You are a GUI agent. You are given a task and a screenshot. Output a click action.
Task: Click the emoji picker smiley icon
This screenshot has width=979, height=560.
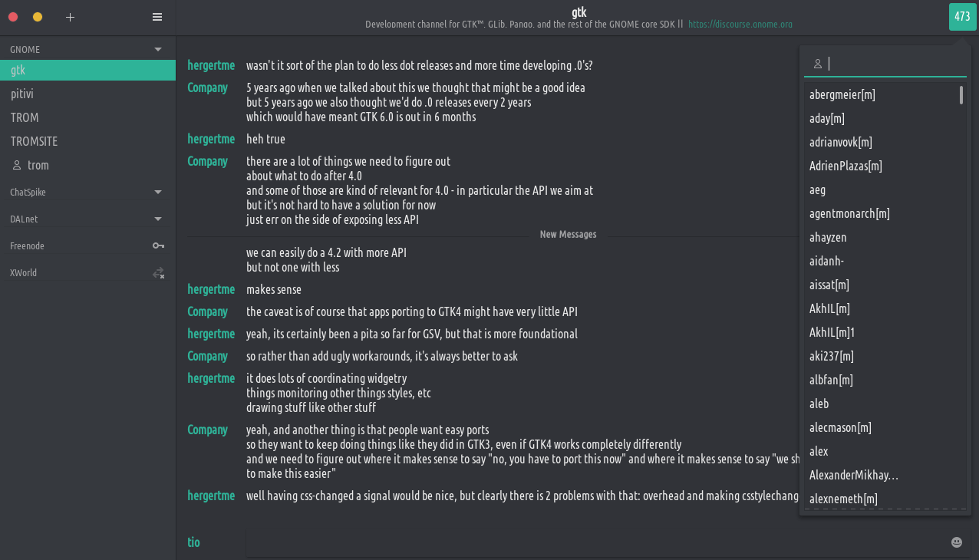(x=957, y=542)
